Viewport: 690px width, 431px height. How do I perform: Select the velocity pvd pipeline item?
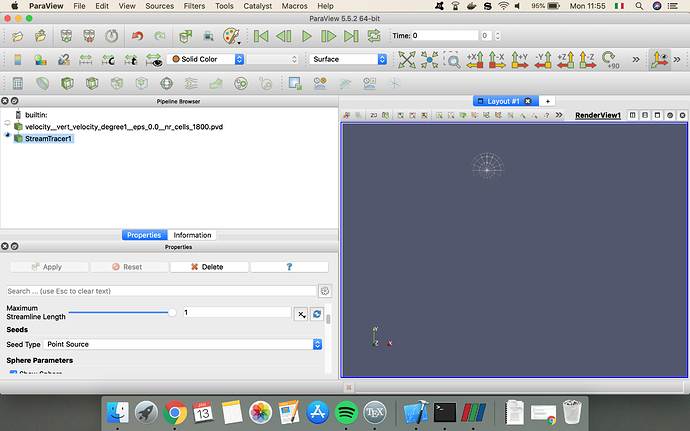click(124, 127)
